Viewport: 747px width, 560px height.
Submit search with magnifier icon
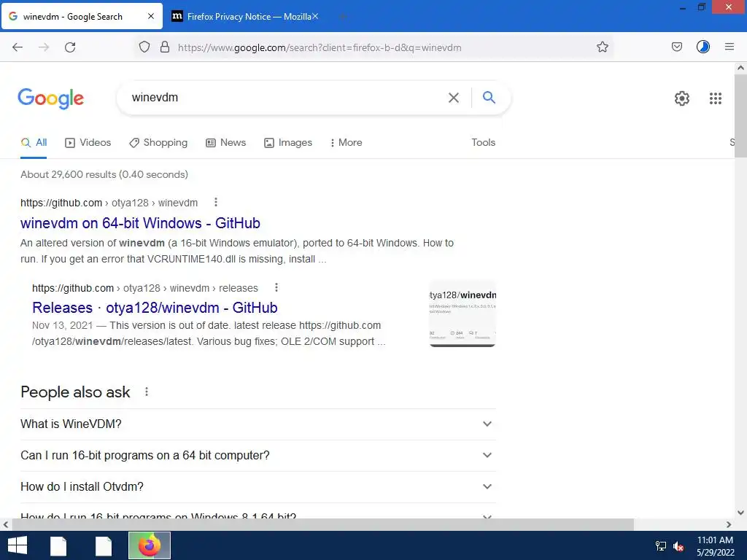pyautogui.click(x=489, y=97)
